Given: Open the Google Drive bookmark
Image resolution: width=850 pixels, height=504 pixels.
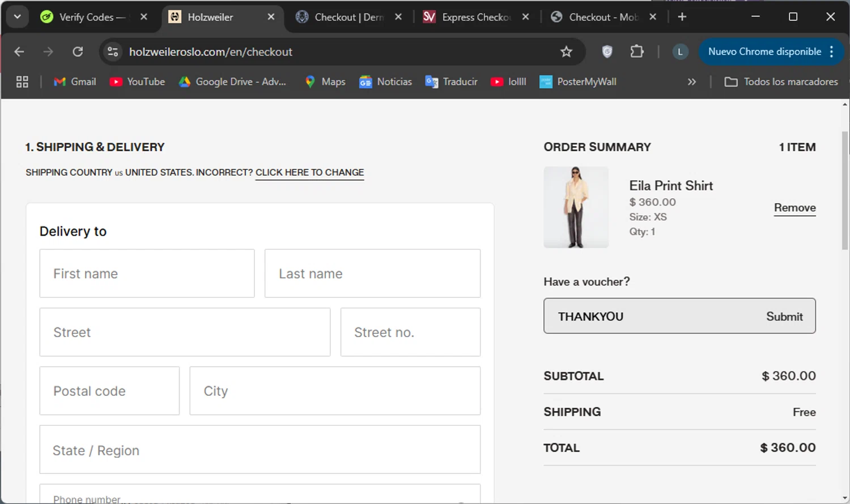Looking at the screenshot, I should point(232,82).
